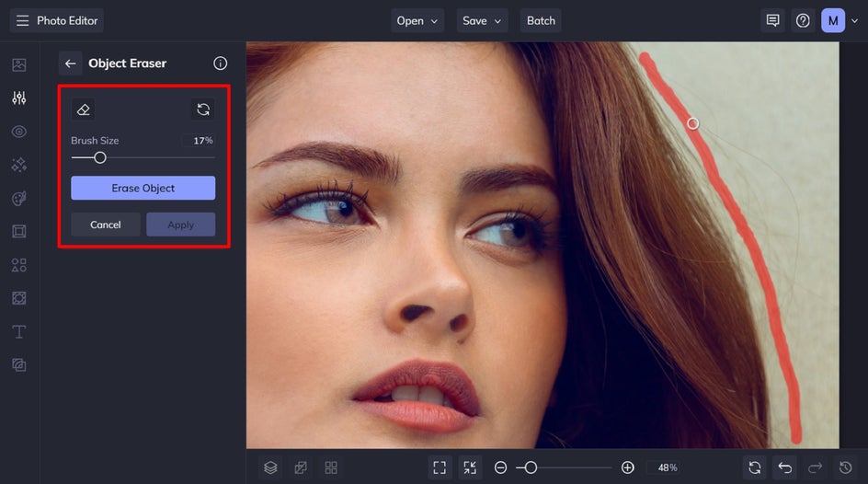
Task: Click the reset brush strokes icon
Action: coord(203,109)
